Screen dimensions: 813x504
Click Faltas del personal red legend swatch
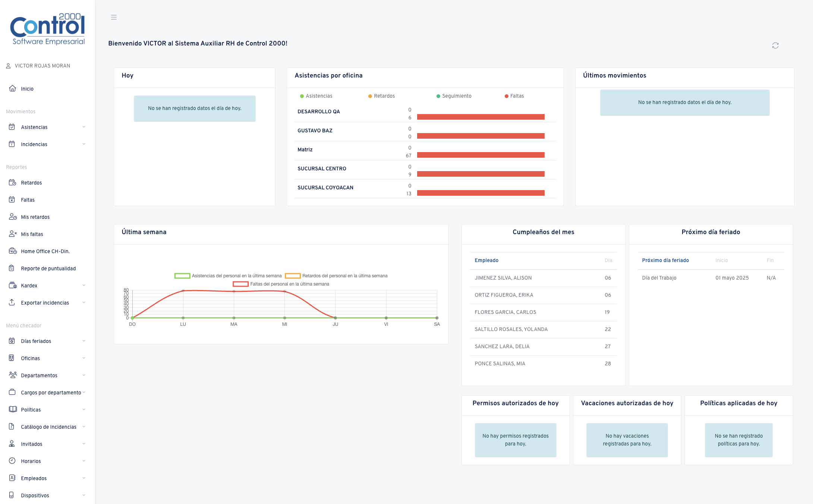pyautogui.click(x=240, y=284)
